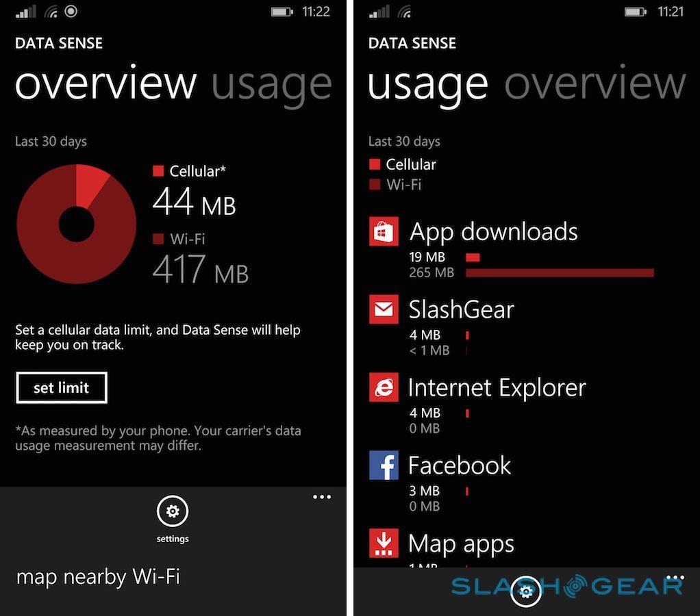Switch to the grayed overview tab
The width and height of the screenshot is (700, 616).
pyautogui.click(x=595, y=83)
